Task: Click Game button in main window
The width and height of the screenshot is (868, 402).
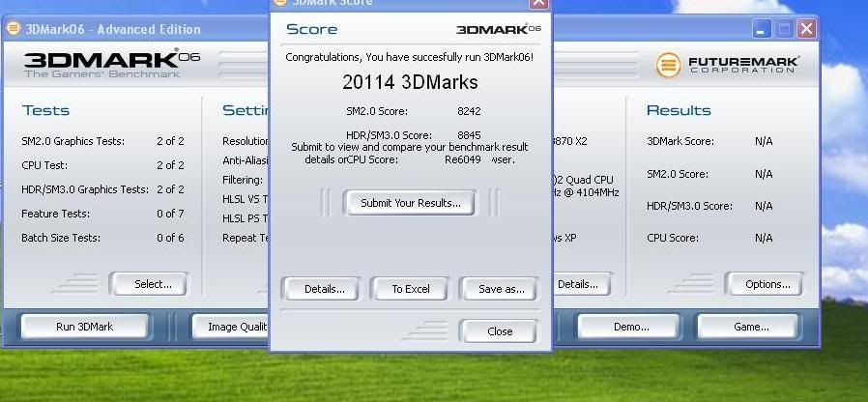Action: pos(748,327)
